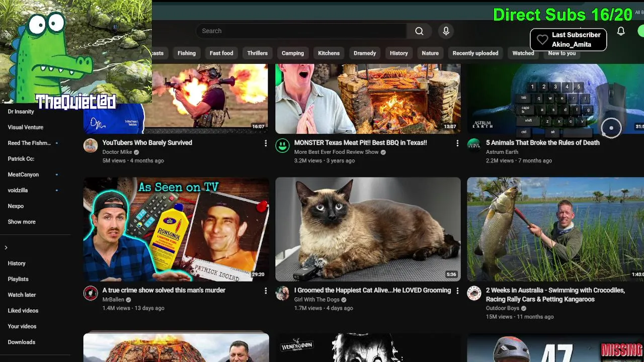
Task: Click in the Search field
Action: click(301, 31)
